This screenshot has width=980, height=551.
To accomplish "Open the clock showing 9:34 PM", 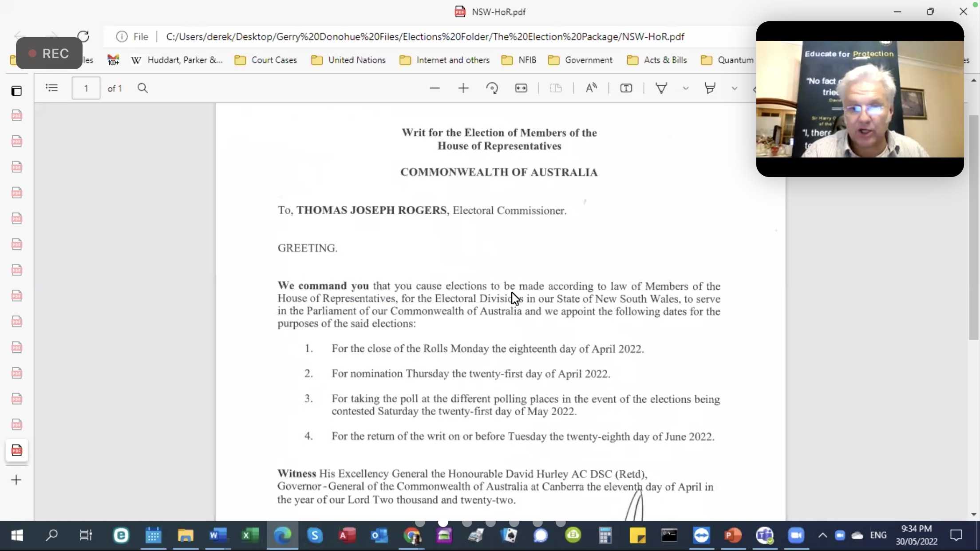I will 917,535.
